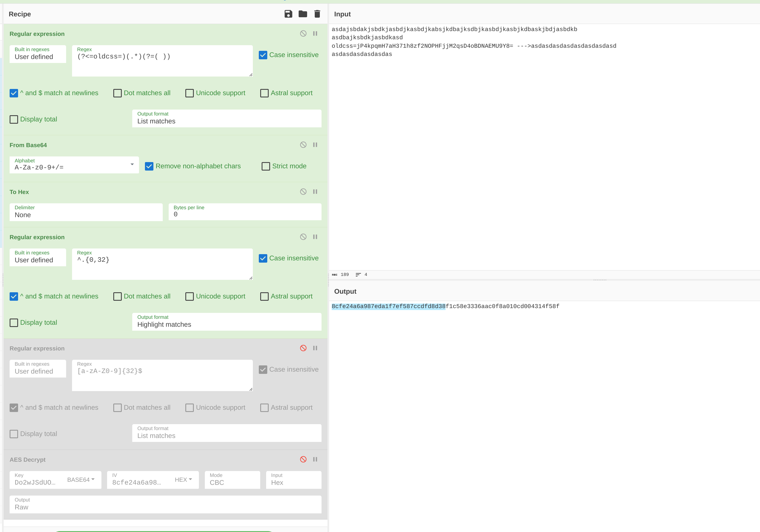This screenshot has width=760, height=532.
Task: Set a breakpoint on the From Base64 operation
Action: pos(315,145)
